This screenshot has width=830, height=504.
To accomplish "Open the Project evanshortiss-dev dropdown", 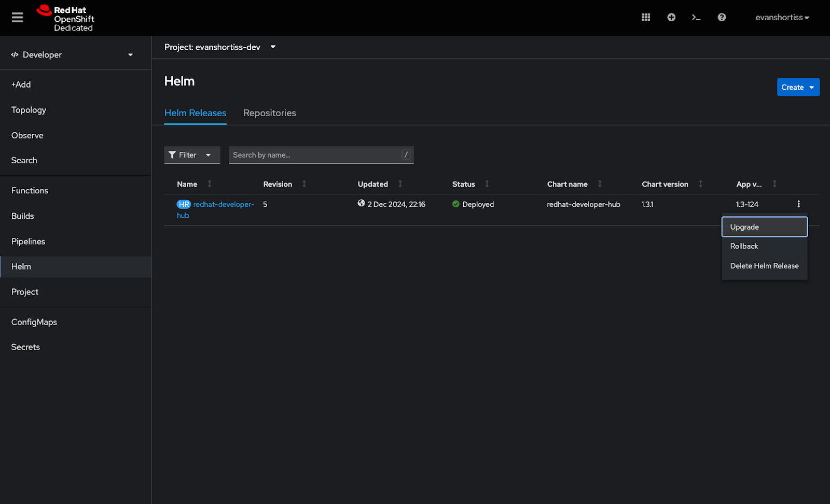I will 220,47.
